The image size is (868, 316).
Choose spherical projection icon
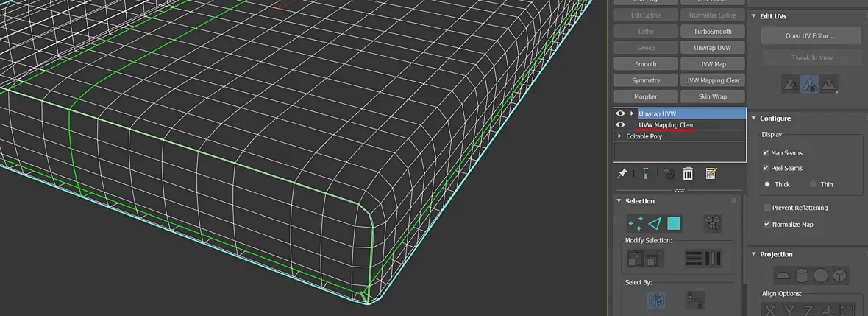point(821,275)
